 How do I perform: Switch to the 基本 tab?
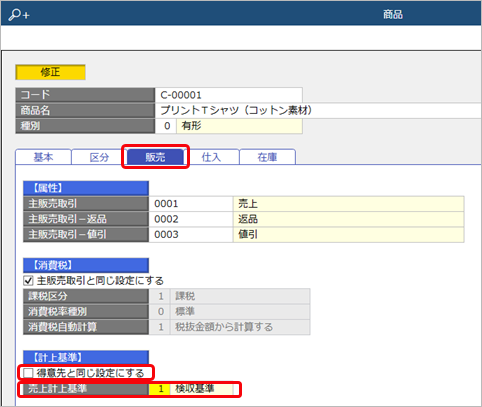coord(43,157)
